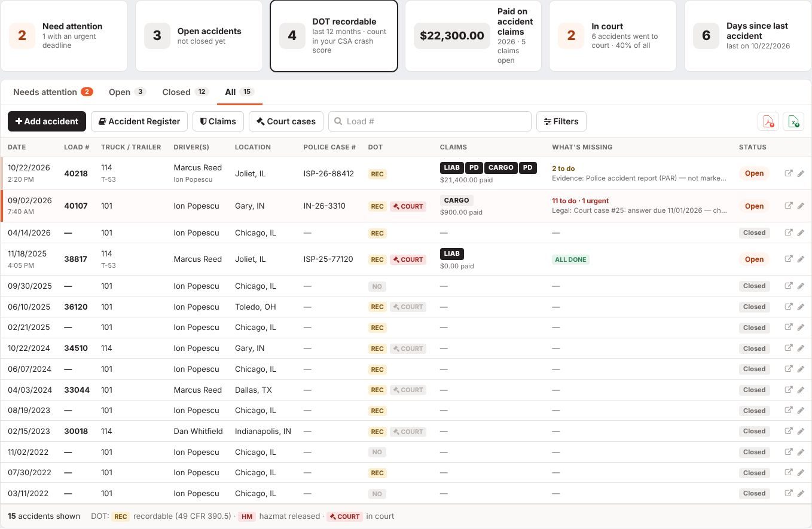Open the 03/11/2022 accident external link icon
This screenshot has height=529, width=812.
[789, 493]
